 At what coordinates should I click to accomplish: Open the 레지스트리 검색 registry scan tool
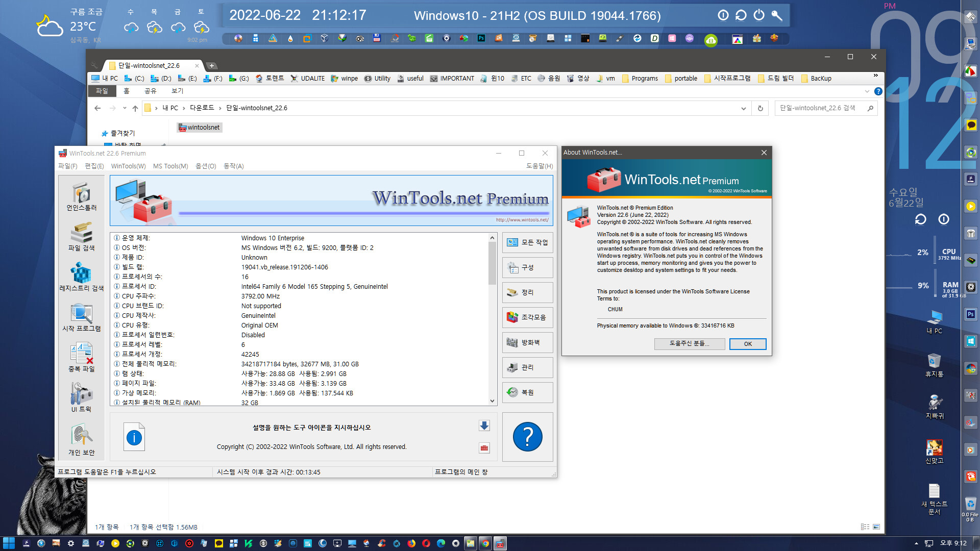[81, 277]
